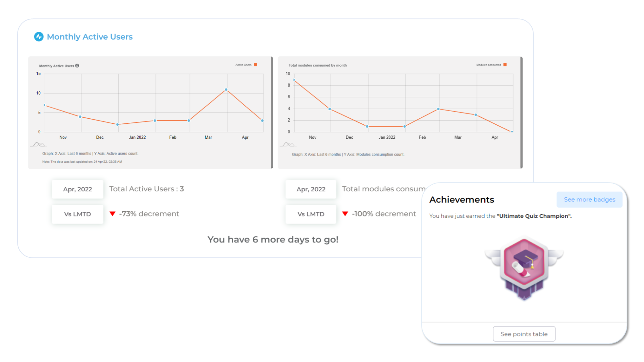Click the Apr, 2022 box for active users
Screen dimensions: 644x362
(x=77, y=189)
